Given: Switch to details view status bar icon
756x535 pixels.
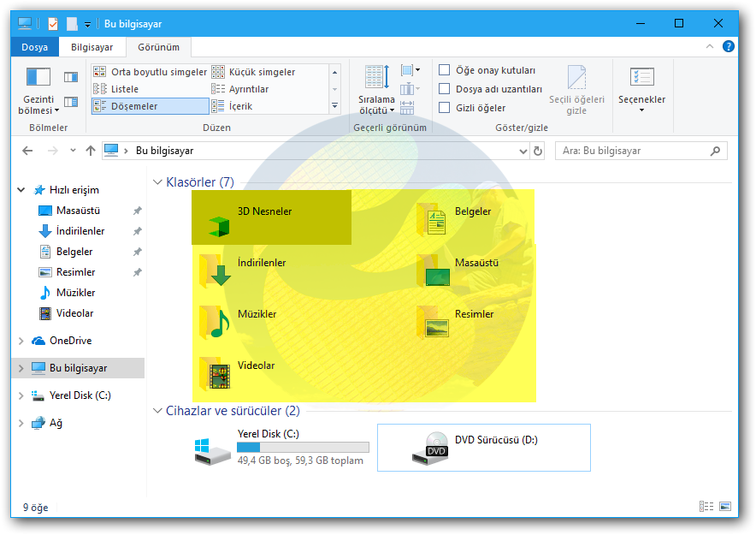Looking at the screenshot, I should click(706, 506).
